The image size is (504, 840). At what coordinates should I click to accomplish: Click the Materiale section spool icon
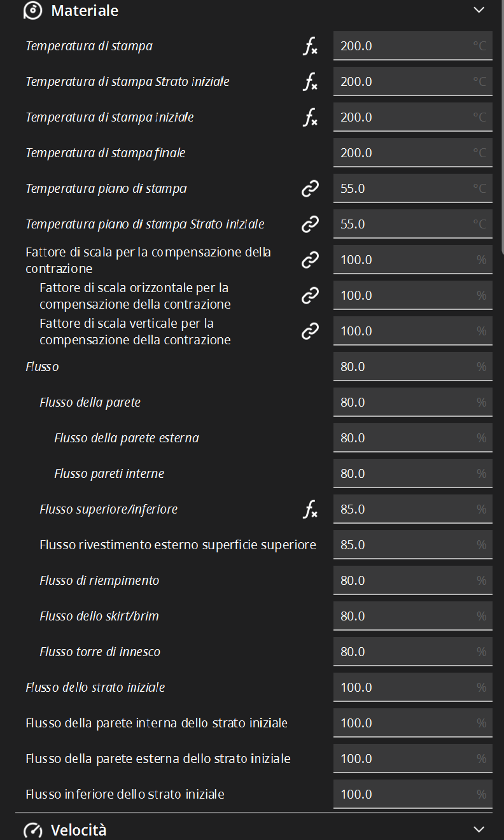coord(32,11)
